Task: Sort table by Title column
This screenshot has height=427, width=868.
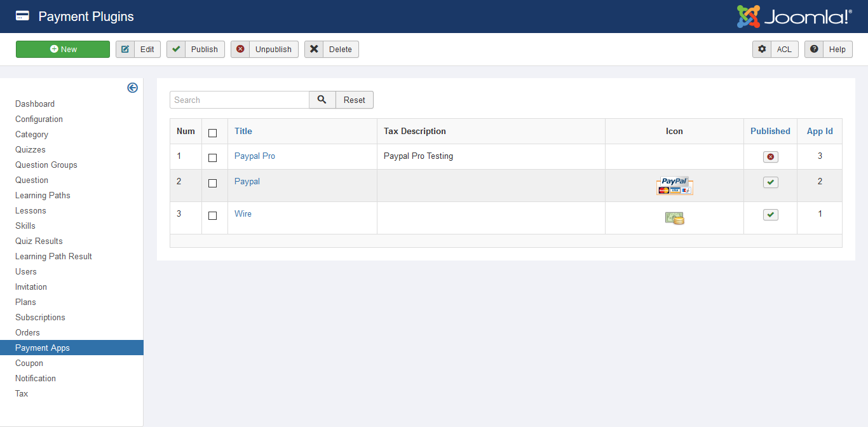Action: (243, 131)
